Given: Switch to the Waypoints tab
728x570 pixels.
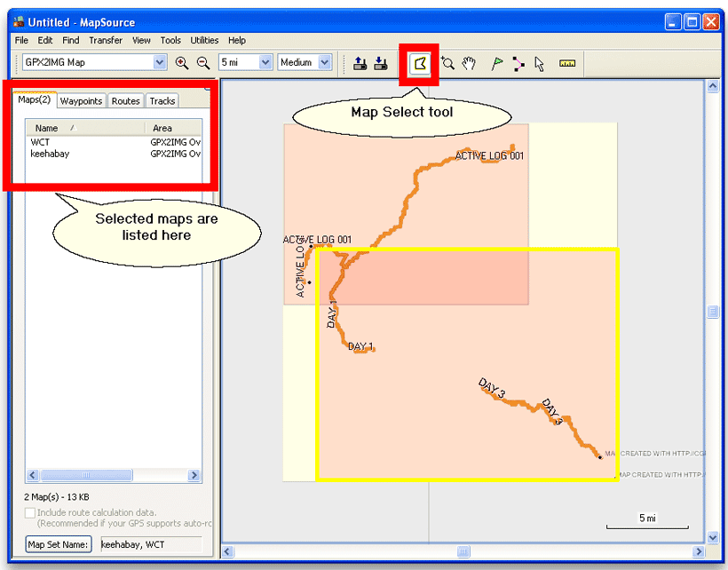Looking at the screenshot, I should click(x=82, y=100).
